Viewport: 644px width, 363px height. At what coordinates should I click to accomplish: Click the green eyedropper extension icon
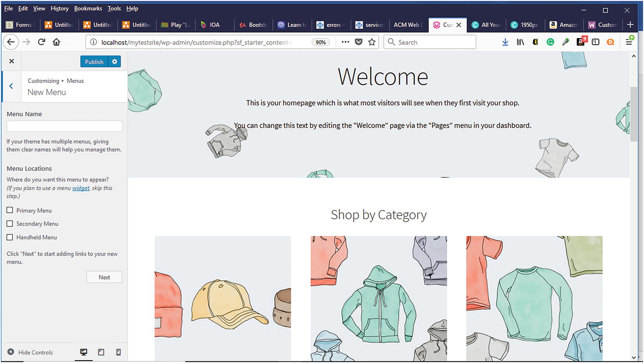point(566,42)
